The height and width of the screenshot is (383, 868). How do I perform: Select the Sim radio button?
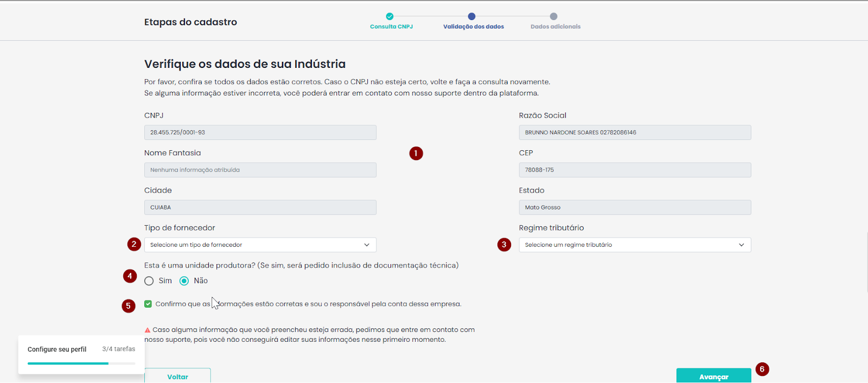tap(149, 281)
